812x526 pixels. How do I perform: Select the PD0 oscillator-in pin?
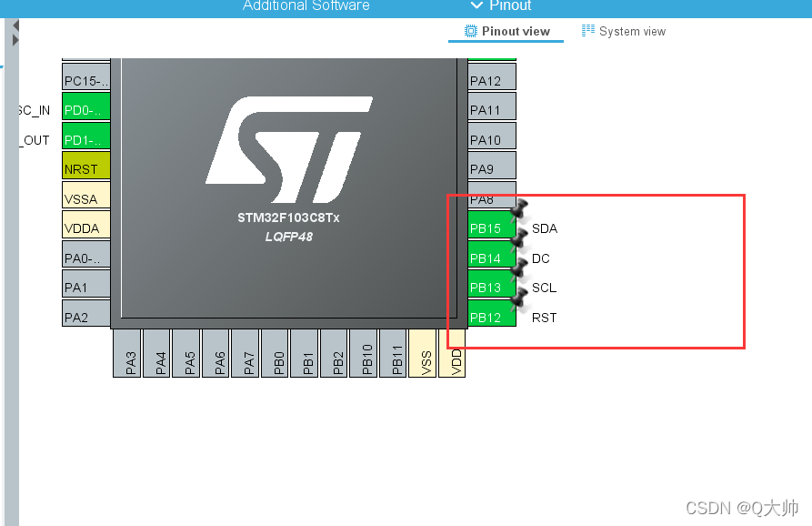click(x=86, y=106)
